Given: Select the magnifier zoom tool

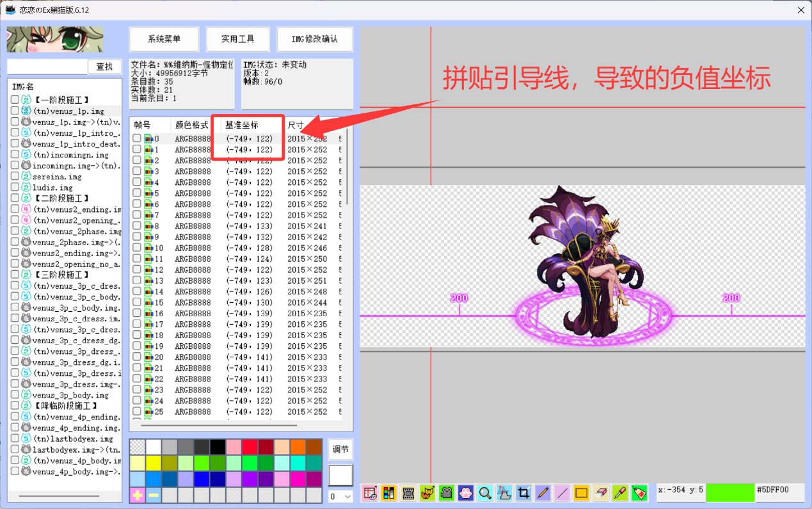Looking at the screenshot, I should 484,493.
